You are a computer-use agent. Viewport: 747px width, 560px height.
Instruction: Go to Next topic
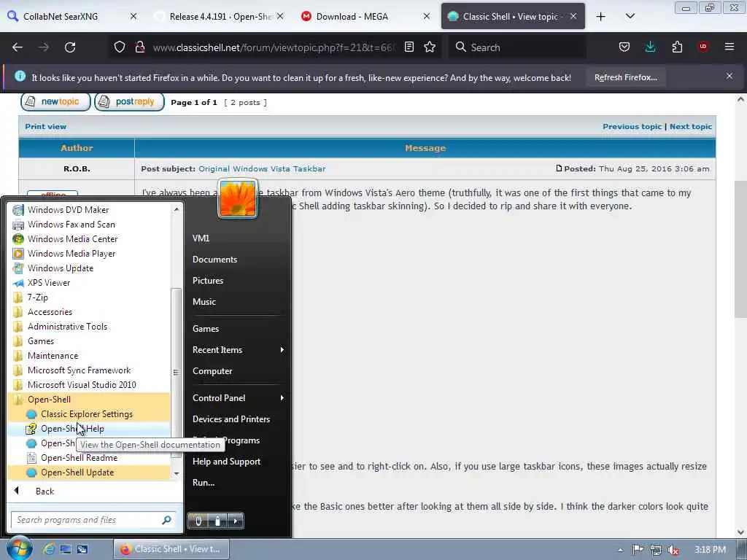click(x=691, y=126)
